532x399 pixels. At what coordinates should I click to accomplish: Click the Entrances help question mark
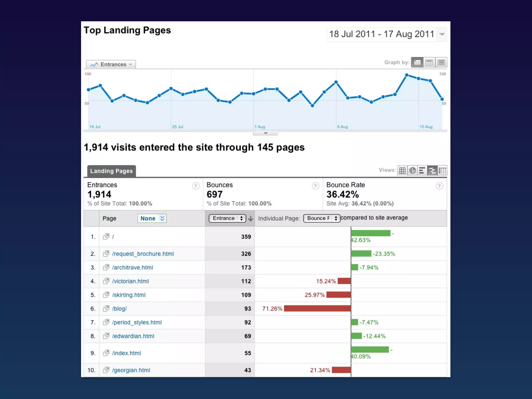196,186
